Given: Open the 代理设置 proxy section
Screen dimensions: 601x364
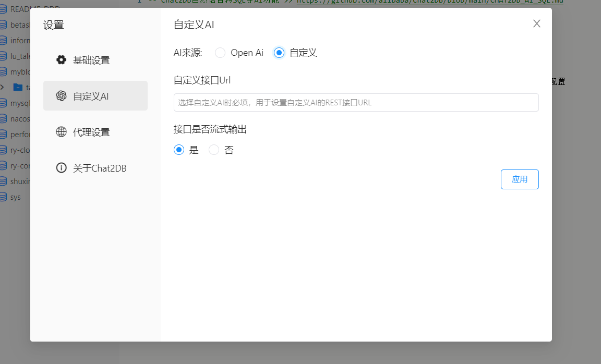Looking at the screenshot, I should tap(95, 132).
